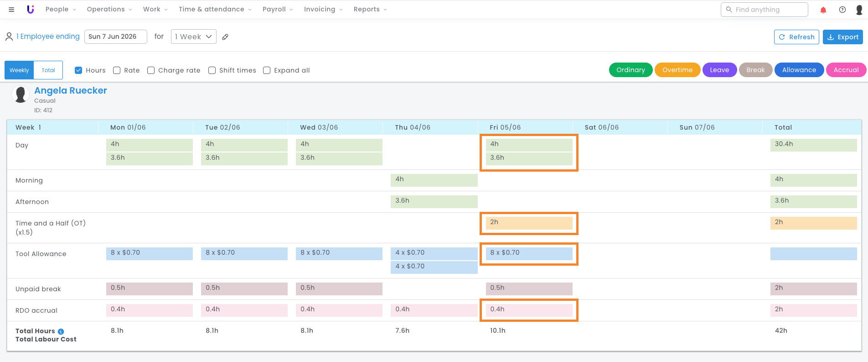The height and width of the screenshot is (362, 868).
Task: Open the Angela Ruecker employee link
Action: tap(71, 90)
